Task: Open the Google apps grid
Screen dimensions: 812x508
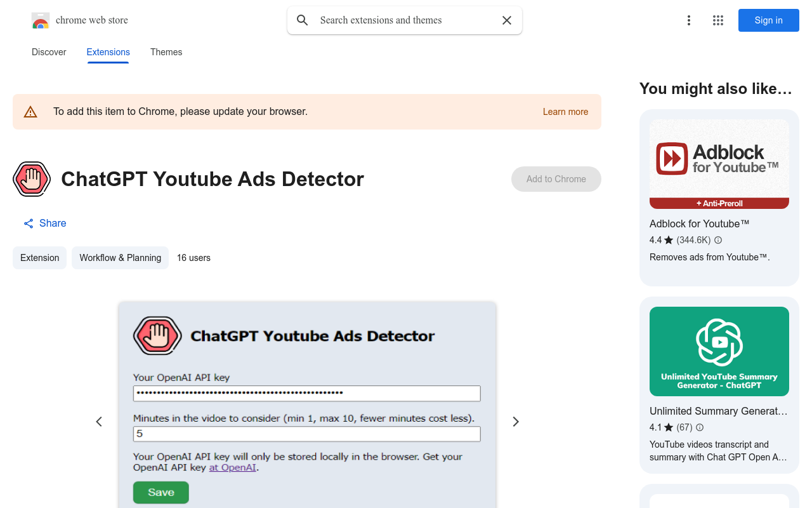Action: click(718, 20)
